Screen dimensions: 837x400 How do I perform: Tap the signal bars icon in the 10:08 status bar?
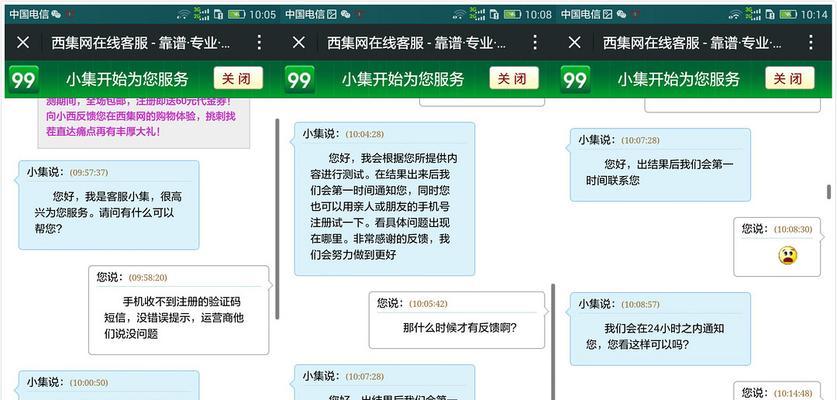(x=477, y=14)
